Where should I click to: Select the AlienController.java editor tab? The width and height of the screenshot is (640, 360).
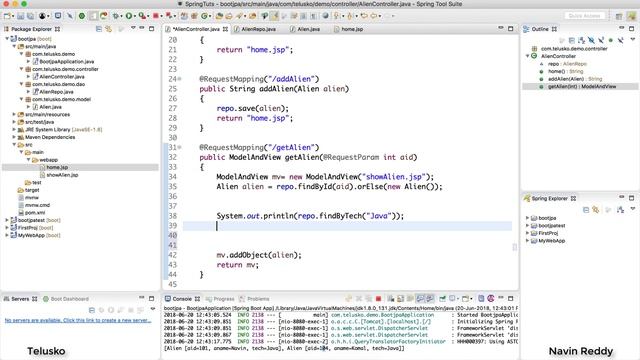coord(197,29)
